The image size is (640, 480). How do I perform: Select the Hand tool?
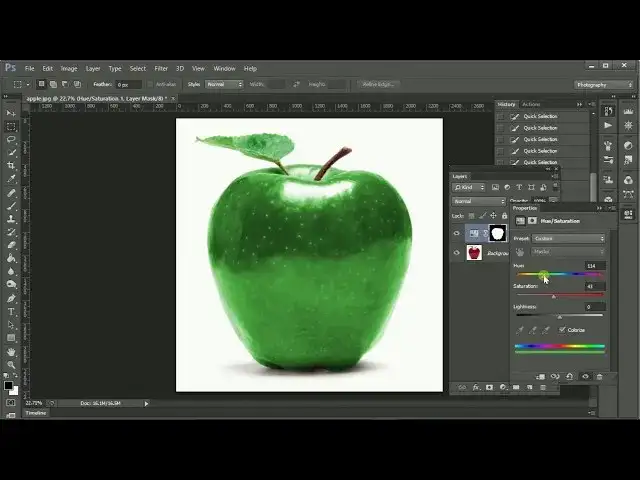[11, 352]
